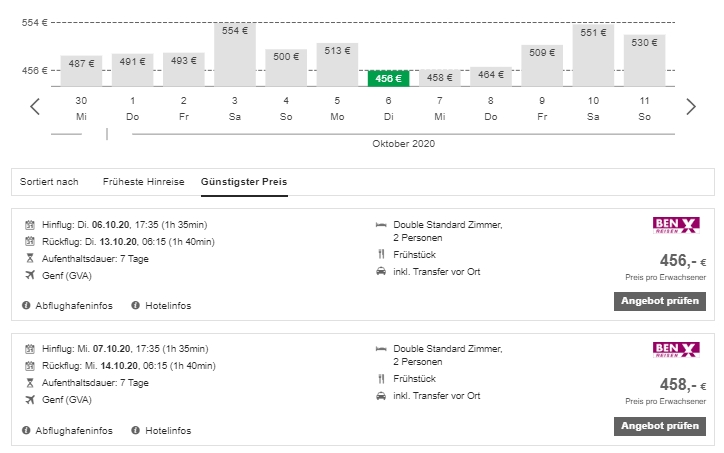Open Abflughafeninfos link in first offer
Image resolution: width=724 pixels, height=453 pixels.
pos(73,305)
